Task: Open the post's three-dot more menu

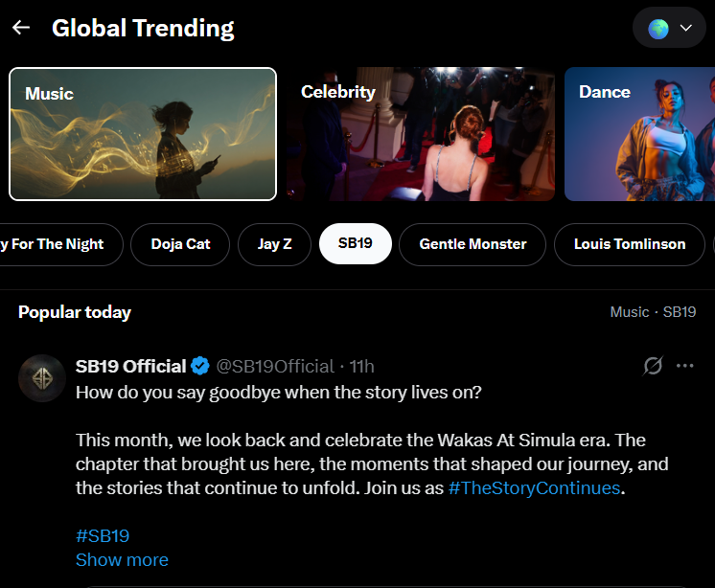Action: click(685, 366)
